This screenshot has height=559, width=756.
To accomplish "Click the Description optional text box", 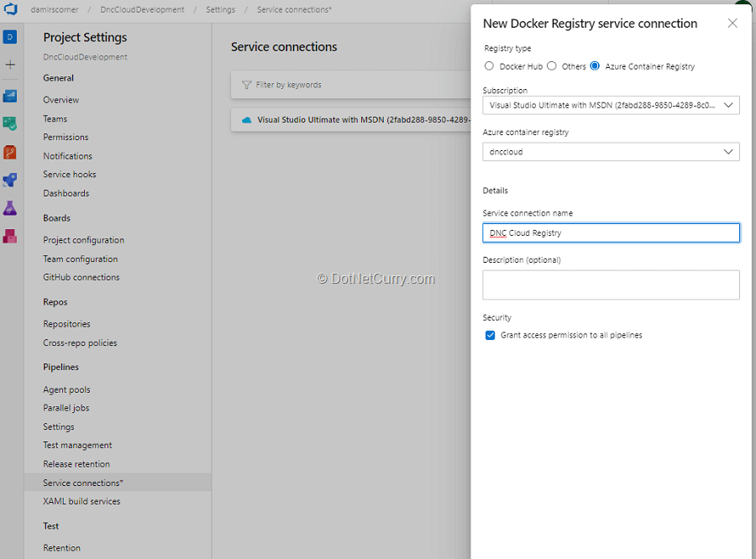I will tap(611, 285).
